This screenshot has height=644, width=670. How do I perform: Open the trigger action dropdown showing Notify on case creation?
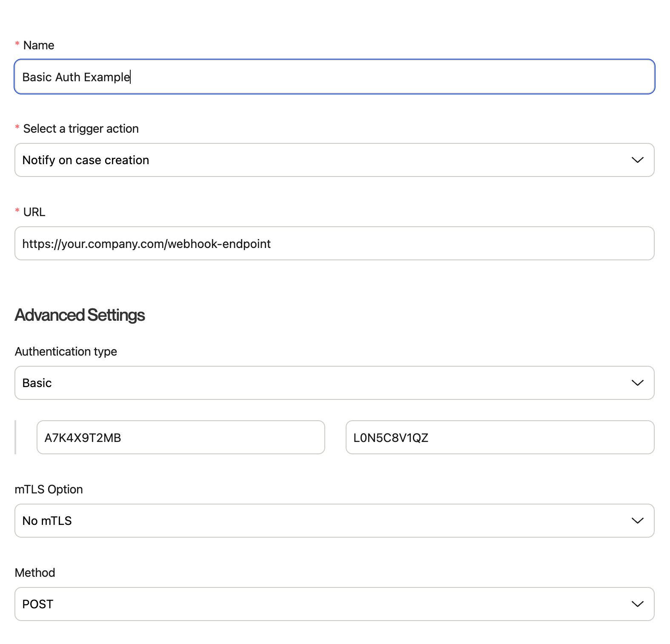pos(324,160)
